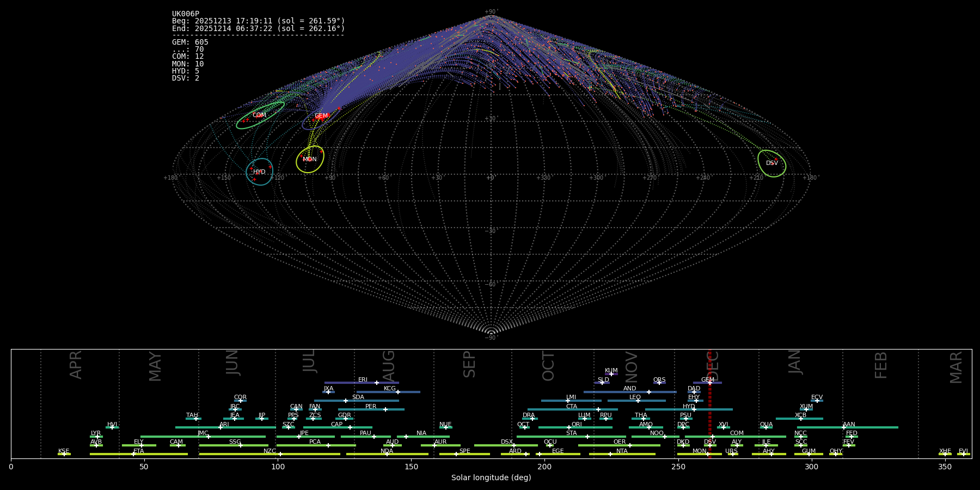Click the KUM peak marker in timeline

coord(611,374)
